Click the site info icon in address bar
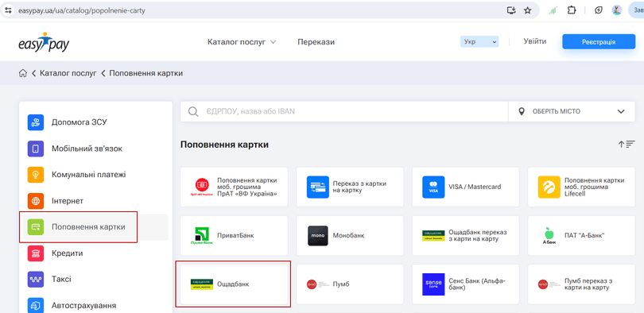 [8, 10]
